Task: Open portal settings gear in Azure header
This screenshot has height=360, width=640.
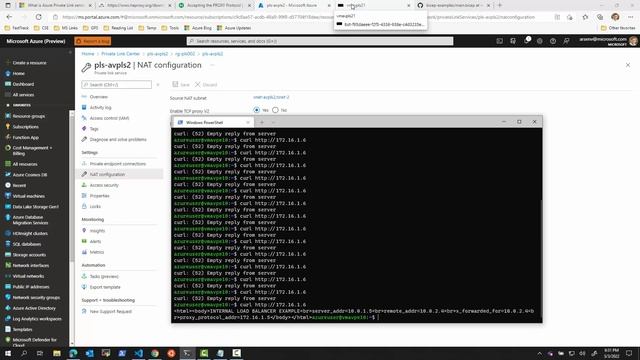Action: click(x=540, y=41)
